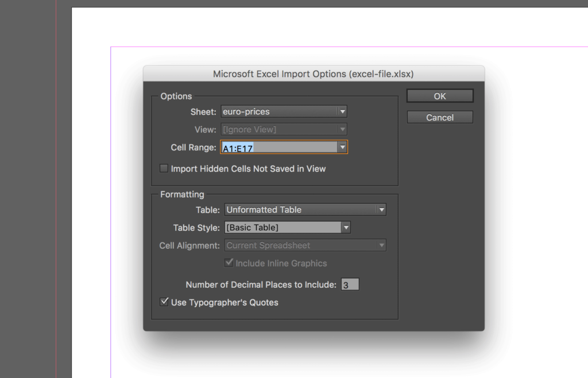588x378 pixels.
Task: Uncheck Use Typographer's Quotes
Action: coord(164,302)
